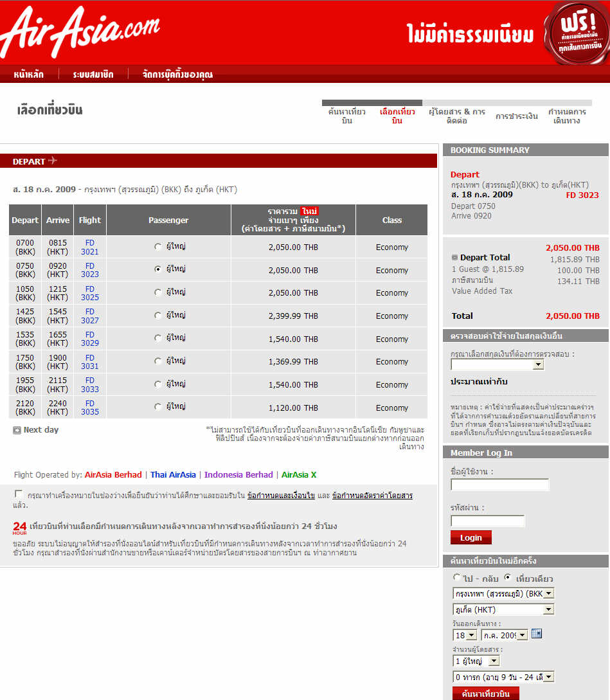The image size is (610, 700).
Task: Click the AirAsia X operator label
Action: (299, 474)
